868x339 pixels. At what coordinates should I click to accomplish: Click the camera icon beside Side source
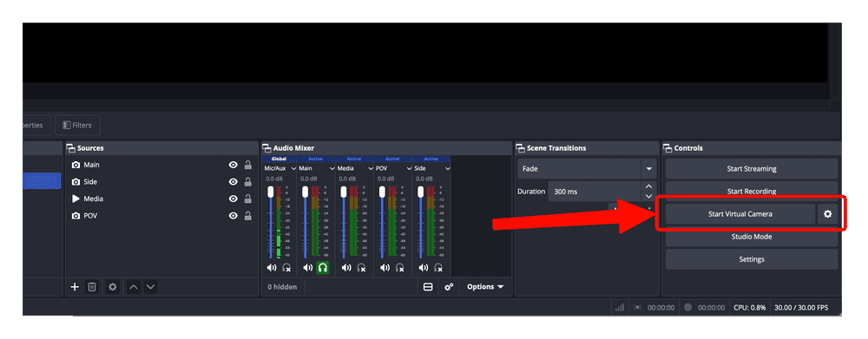[76, 182]
